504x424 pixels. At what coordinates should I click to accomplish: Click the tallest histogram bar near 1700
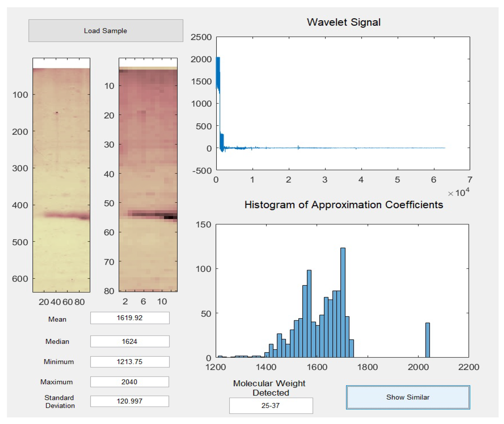(x=343, y=303)
